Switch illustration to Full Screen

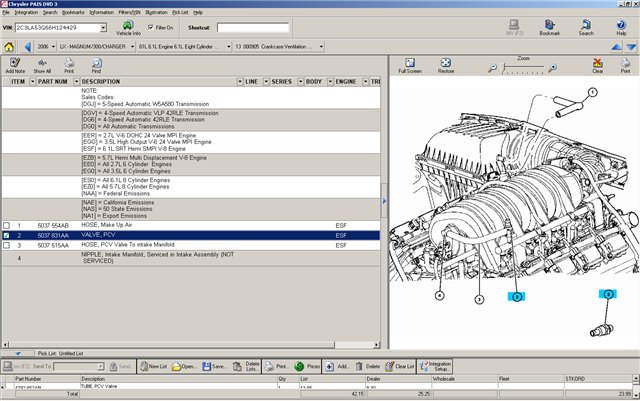(410, 65)
